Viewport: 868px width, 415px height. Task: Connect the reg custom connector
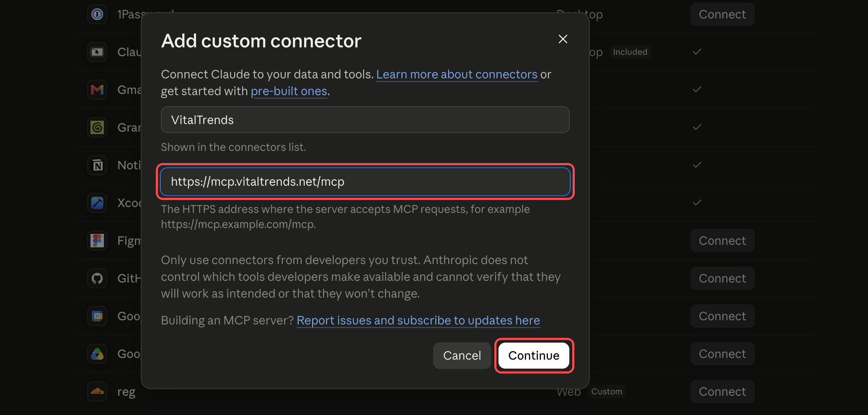[722, 392]
